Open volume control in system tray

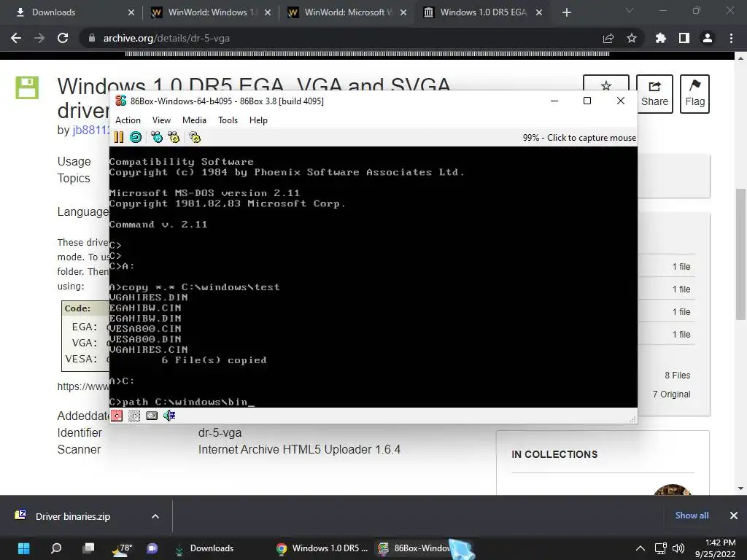[x=678, y=548]
